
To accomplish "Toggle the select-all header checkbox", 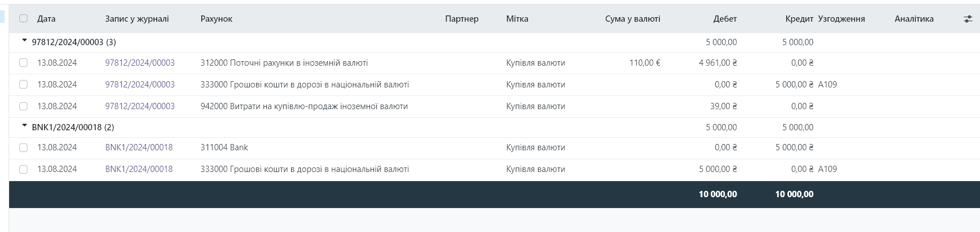I will pos(23,18).
